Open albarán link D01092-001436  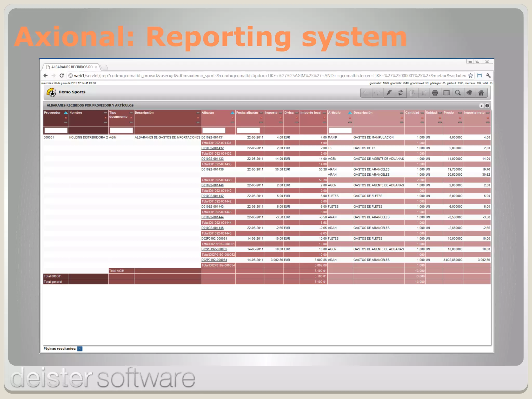coord(212,169)
